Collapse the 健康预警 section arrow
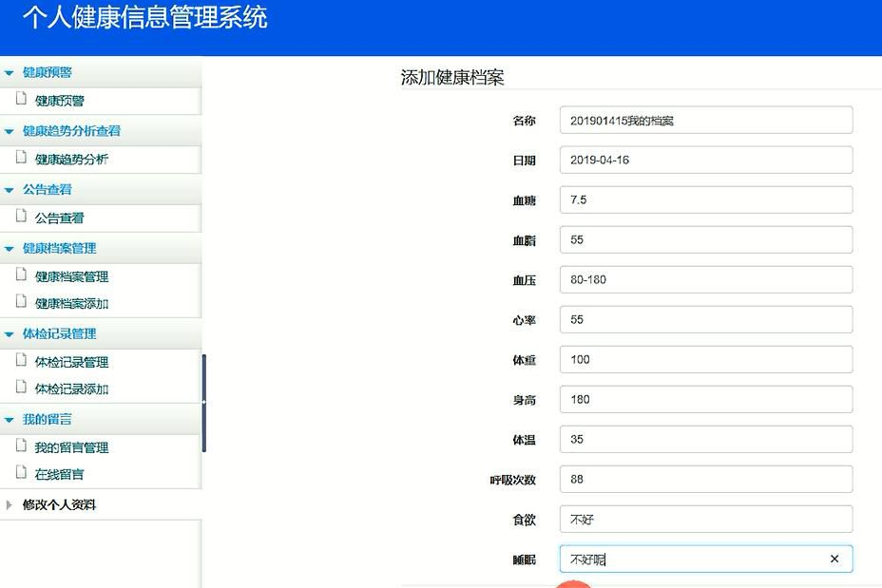Image resolution: width=882 pixels, height=588 pixels. pos(9,73)
